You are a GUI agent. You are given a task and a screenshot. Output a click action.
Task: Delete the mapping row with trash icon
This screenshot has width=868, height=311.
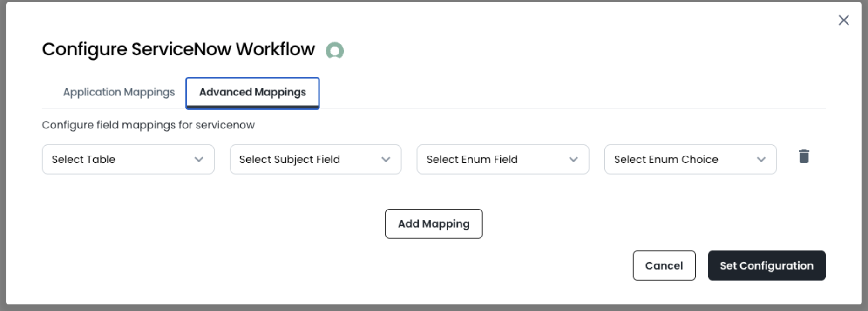pyautogui.click(x=804, y=156)
